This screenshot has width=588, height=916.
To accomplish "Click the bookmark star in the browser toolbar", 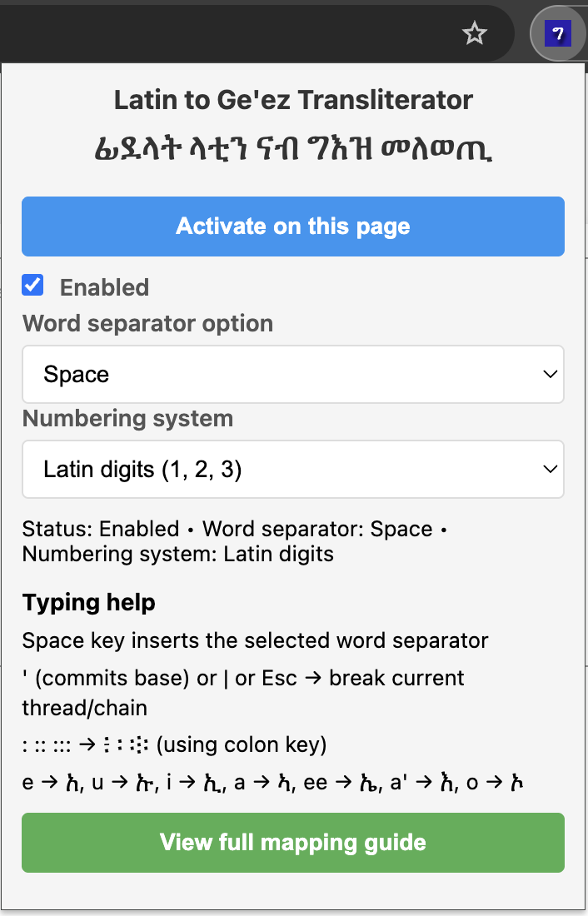I will (x=475, y=34).
